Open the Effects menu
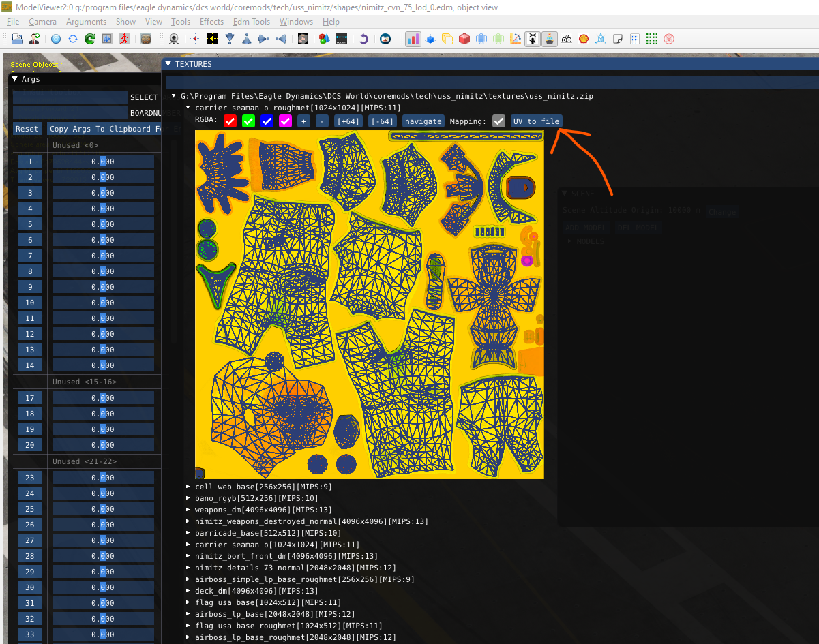 (x=211, y=22)
